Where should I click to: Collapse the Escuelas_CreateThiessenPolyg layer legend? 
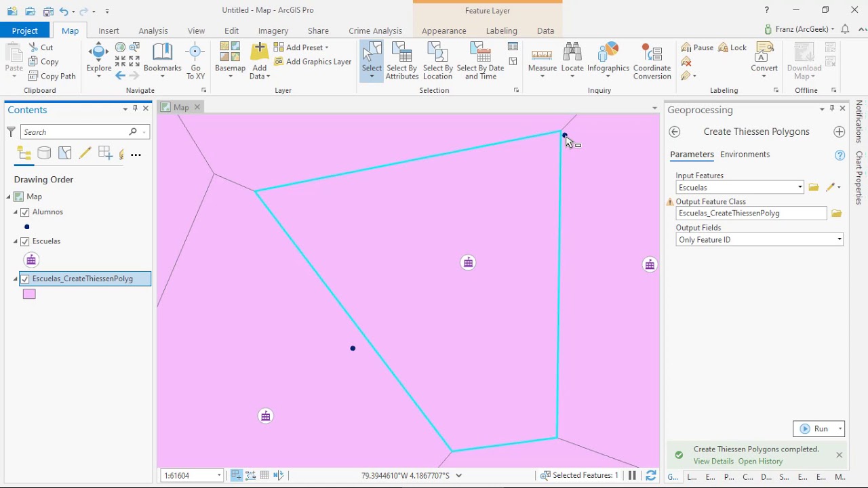pyautogui.click(x=16, y=279)
